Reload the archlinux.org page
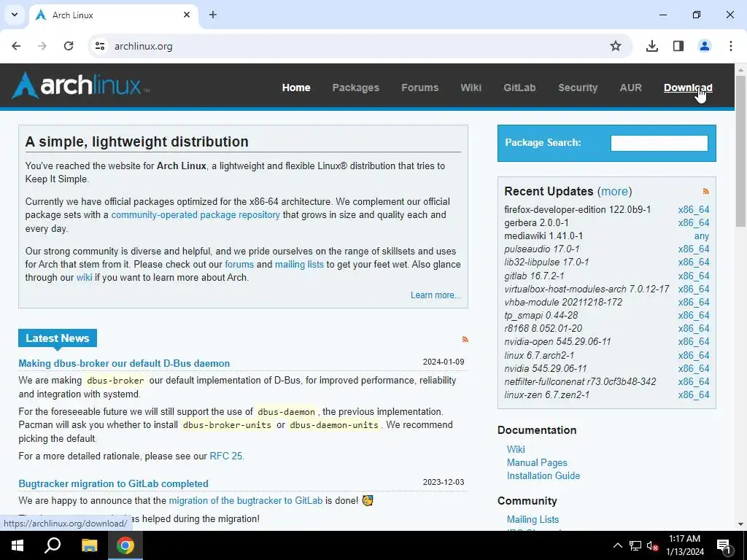 coord(69,46)
